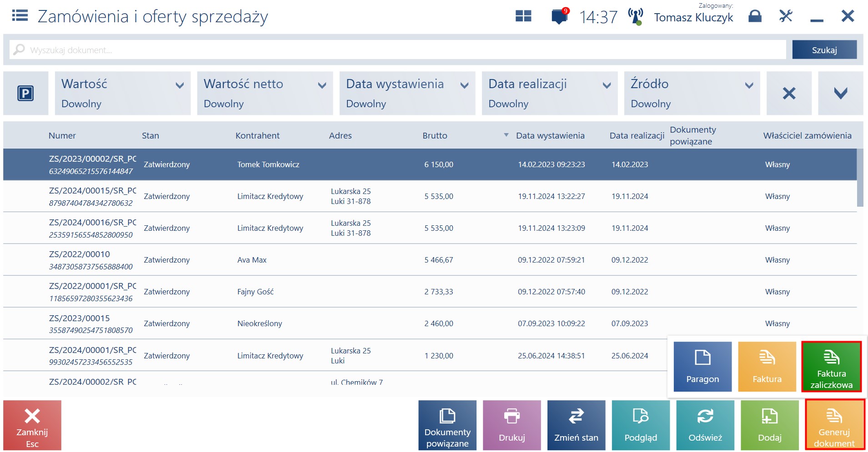Expand more filters with the chevron button

click(841, 94)
